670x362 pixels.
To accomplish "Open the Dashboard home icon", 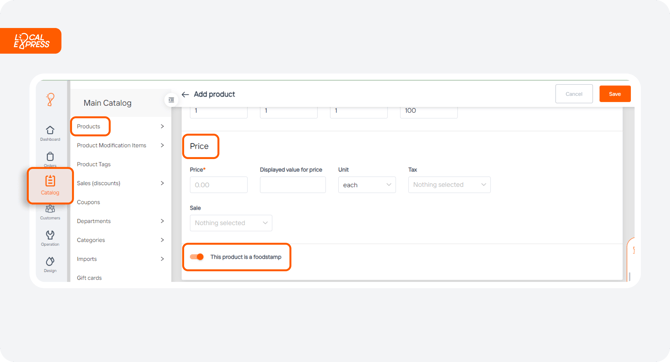I will pyautogui.click(x=50, y=130).
